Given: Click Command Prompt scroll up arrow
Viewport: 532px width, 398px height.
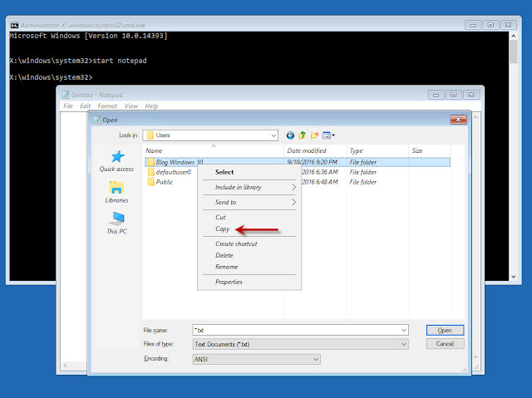Looking at the screenshot, I should point(514,36).
